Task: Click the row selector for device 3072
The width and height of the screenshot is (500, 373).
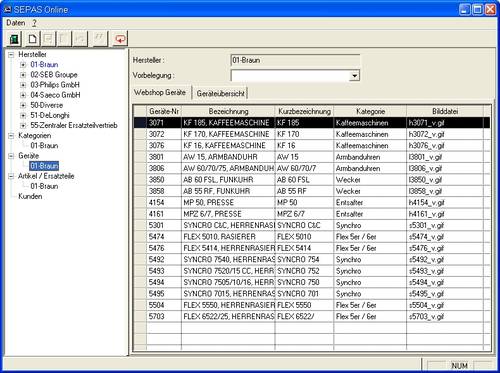Action: click(x=140, y=134)
